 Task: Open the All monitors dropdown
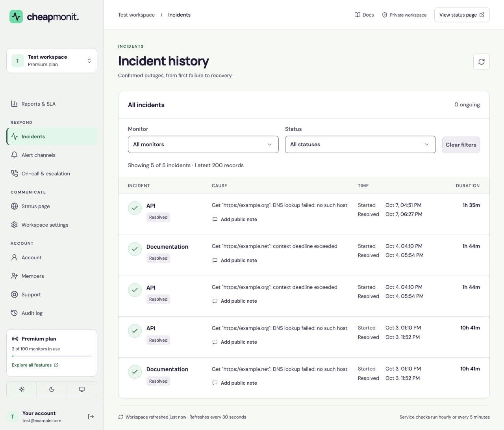pyautogui.click(x=203, y=145)
